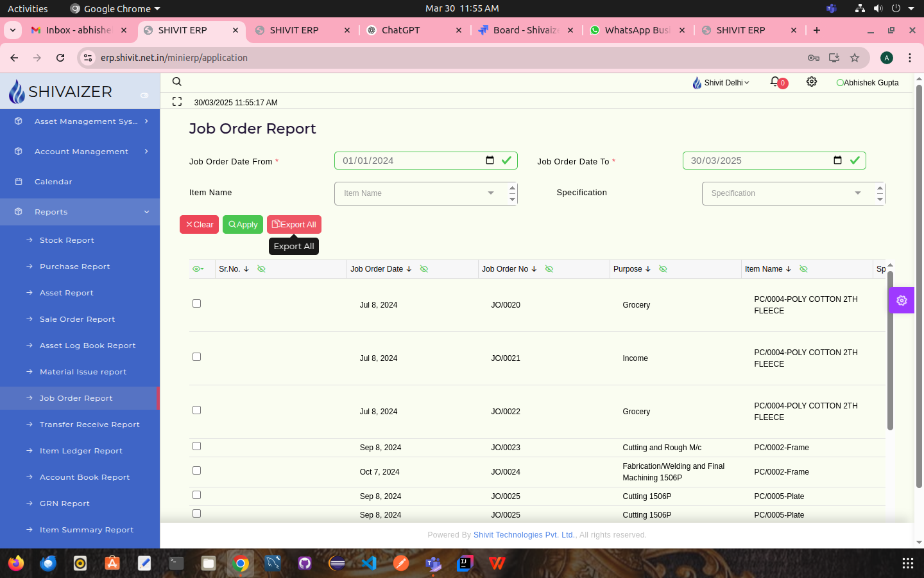Check the checkbox for row JO/0020
The height and width of the screenshot is (578, 924).
pos(197,304)
